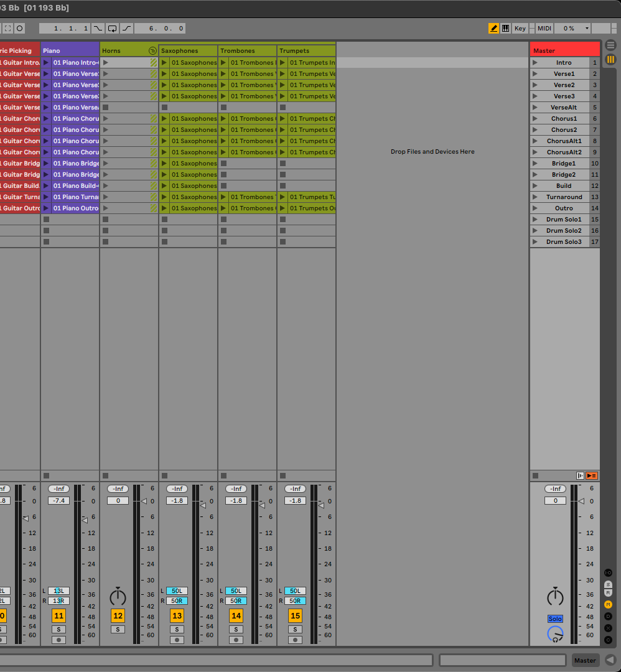The width and height of the screenshot is (621, 672).
Task: Select the Master track header
Action: pyautogui.click(x=565, y=50)
